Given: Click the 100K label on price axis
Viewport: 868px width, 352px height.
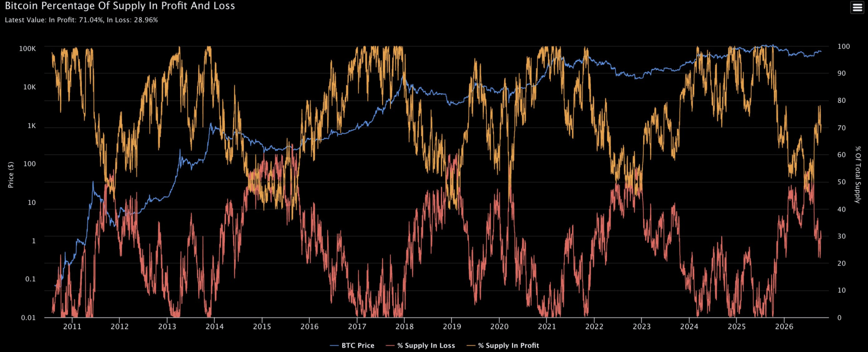Looking at the screenshot, I should click(x=27, y=48).
